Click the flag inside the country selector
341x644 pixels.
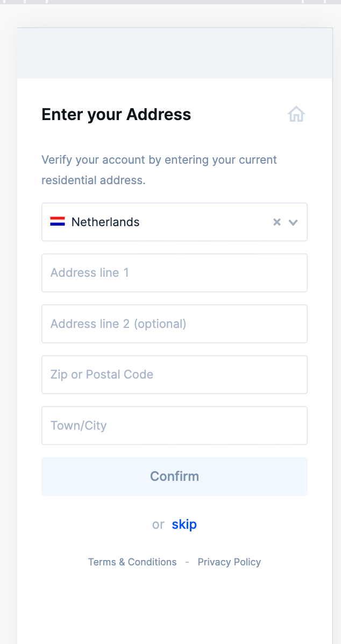[x=57, y=221]
